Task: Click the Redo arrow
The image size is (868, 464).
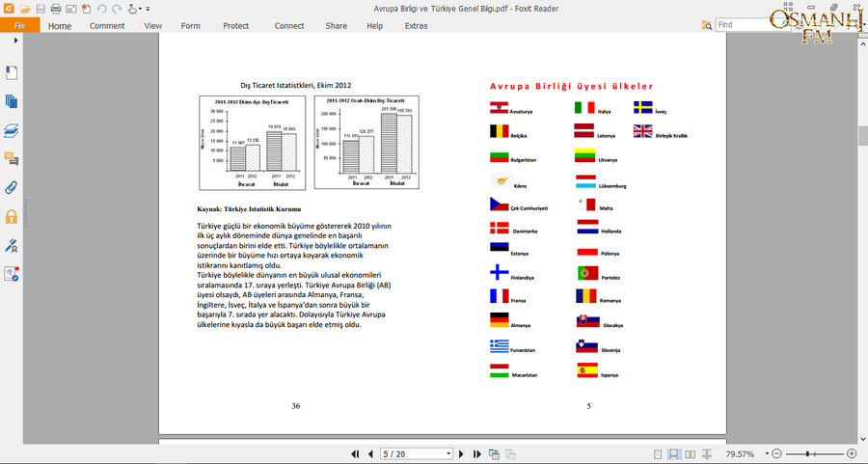Action: point(117,9)
